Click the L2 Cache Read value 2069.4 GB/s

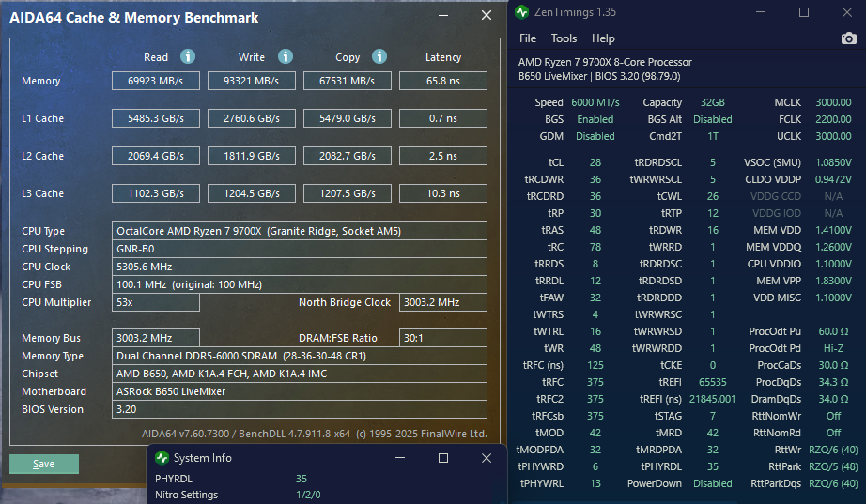(x=156, y=156)
